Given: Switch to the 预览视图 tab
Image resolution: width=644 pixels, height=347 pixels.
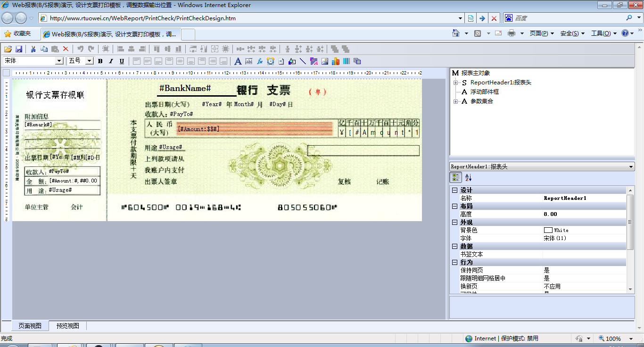Looking at the screenshot, I should 68,326.
